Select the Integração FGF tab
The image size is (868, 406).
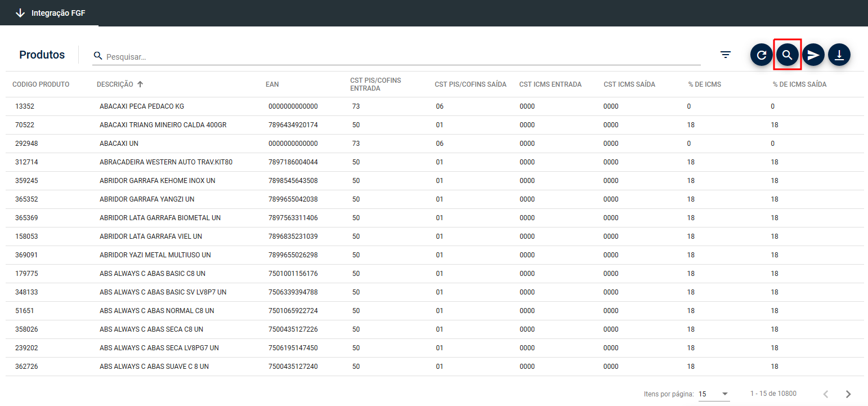pos(59,13)
